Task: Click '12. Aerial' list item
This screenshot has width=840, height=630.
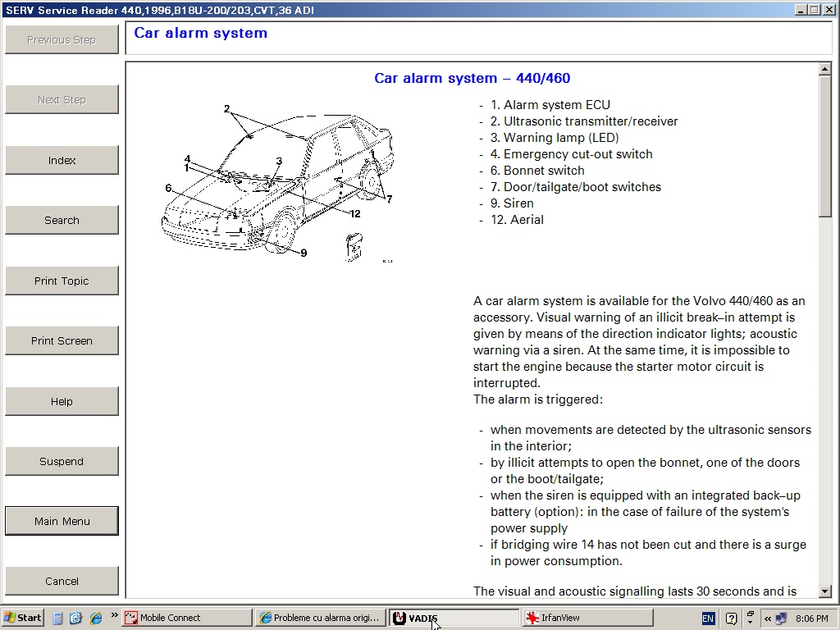Action: click(517, 220)
